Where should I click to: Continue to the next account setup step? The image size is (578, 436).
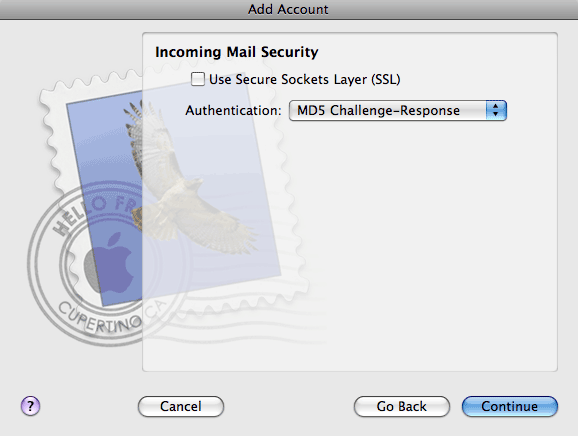coord(509,406)
